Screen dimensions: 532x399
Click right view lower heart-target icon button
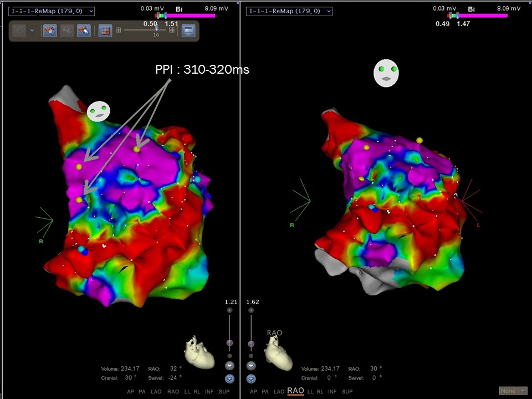coord(251,378)
